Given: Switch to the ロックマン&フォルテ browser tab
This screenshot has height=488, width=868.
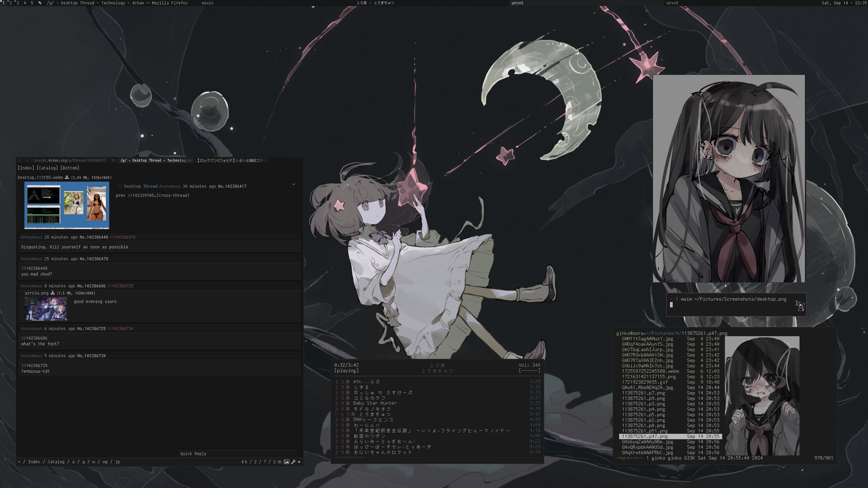Looking at the screenshot, I should click(232, 160).
